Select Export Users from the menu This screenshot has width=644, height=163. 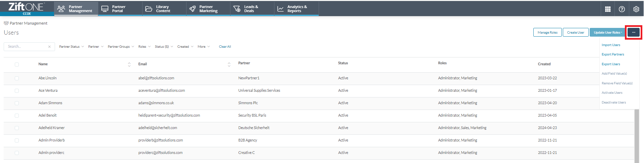[x=611, y=64]
